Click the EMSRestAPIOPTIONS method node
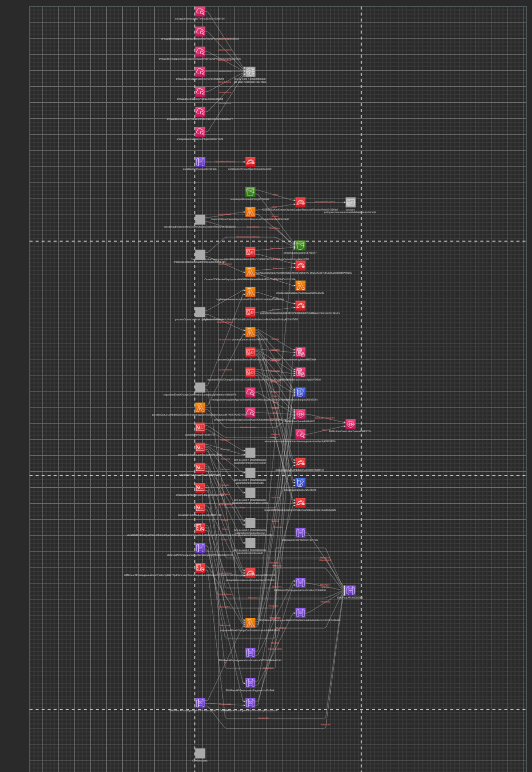This screenshot has width=532, height=772. point(300,533)
